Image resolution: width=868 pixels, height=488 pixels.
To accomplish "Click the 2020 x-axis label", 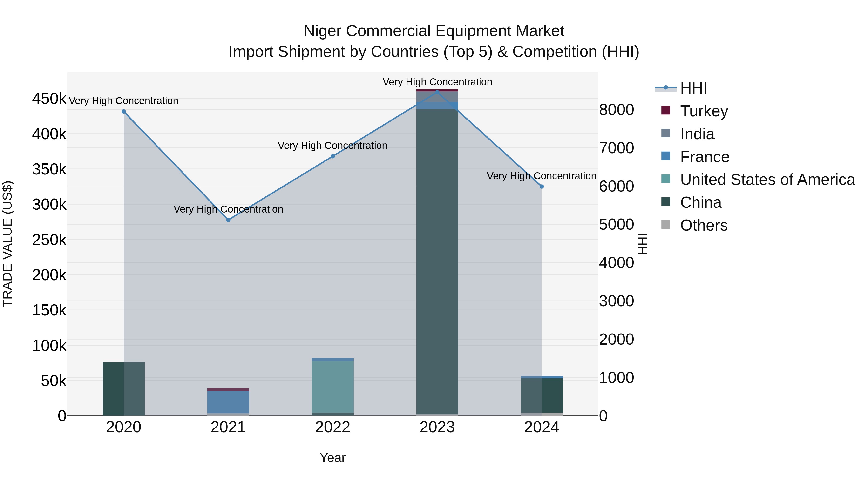I will (124, 427).
